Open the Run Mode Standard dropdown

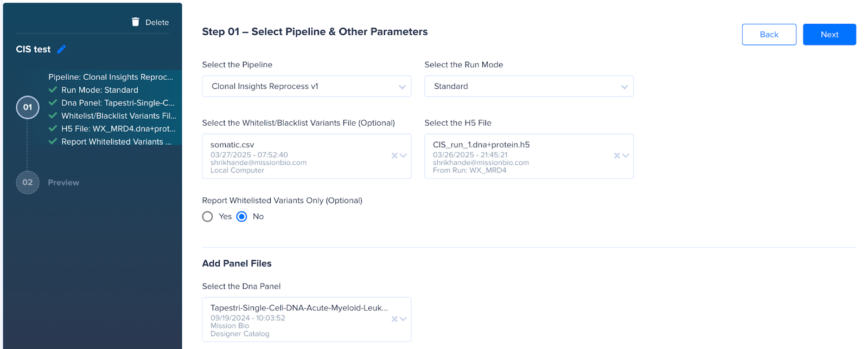point(529,86)
